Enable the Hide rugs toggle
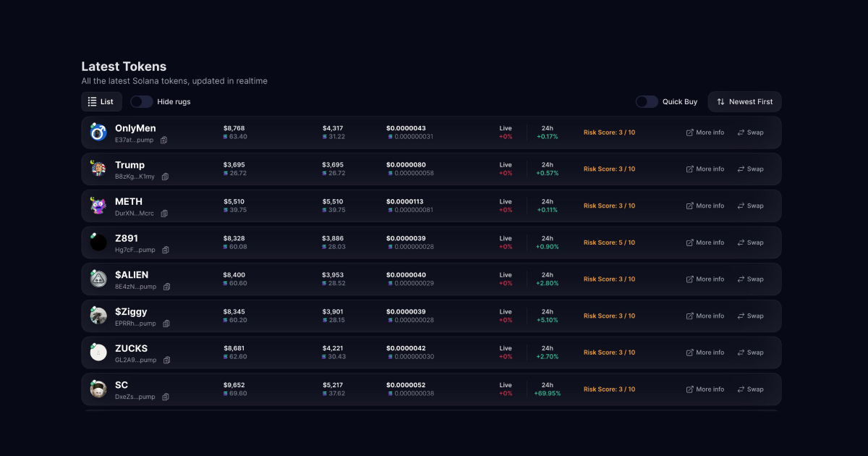The height and width of the screenshot is (456, 868). point(142,102)
